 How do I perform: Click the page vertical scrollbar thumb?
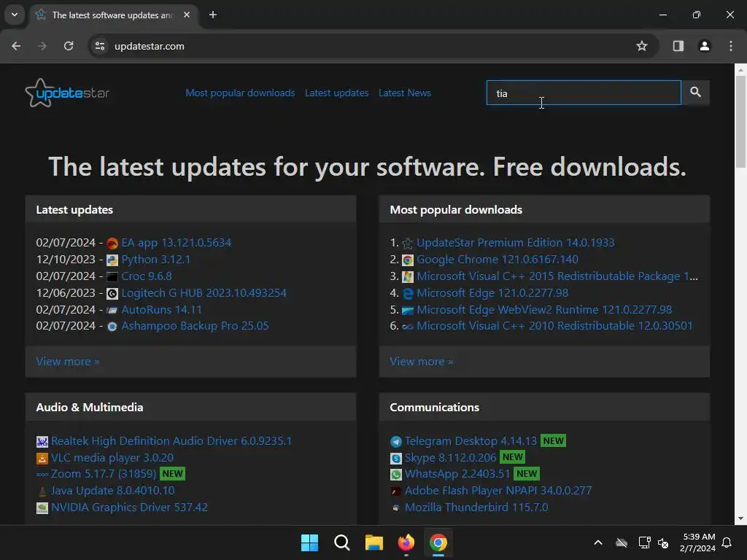(x=740, y=122)
